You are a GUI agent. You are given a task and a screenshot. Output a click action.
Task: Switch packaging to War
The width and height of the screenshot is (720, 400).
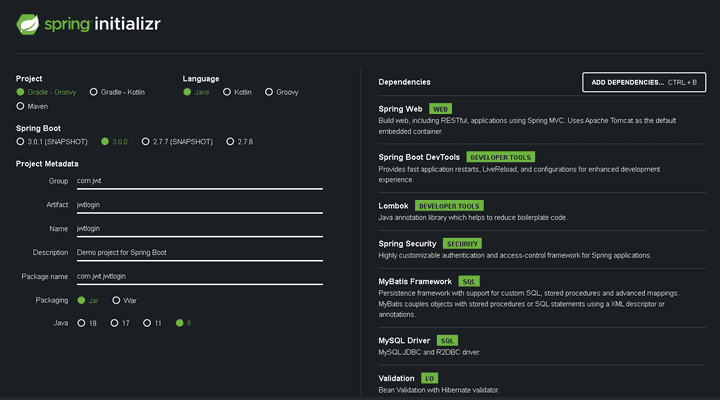point(117,300)
